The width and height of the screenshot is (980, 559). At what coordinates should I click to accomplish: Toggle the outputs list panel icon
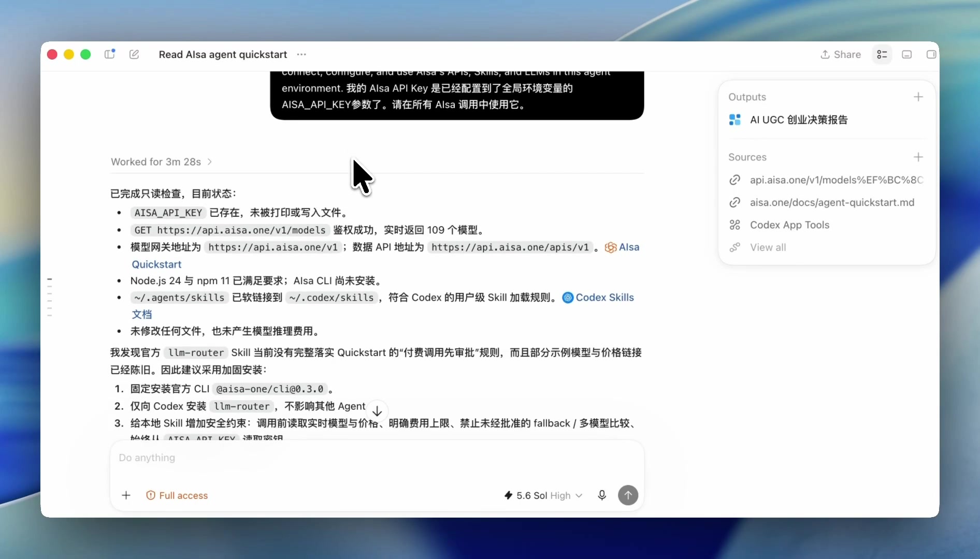pos(882,54)
